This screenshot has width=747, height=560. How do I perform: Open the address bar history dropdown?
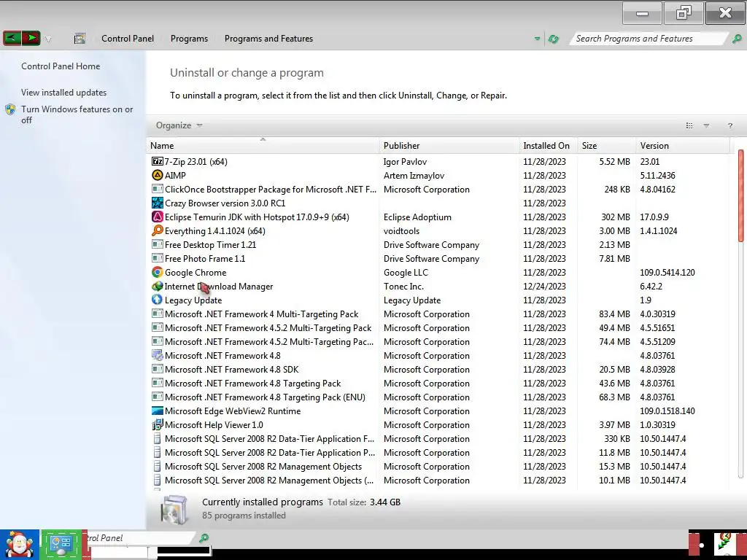tap(537, 39)
